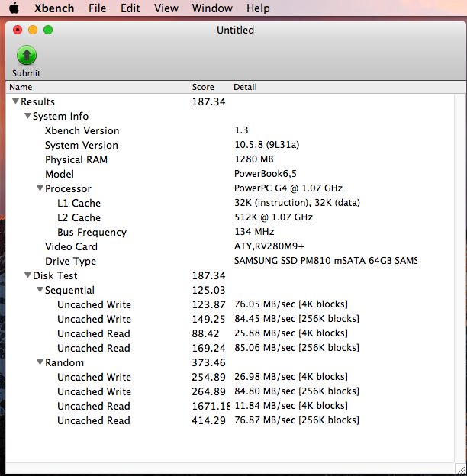The image size is (467, 476).
Task: Minimize window using the yellow button
Action: pos(33,30)
